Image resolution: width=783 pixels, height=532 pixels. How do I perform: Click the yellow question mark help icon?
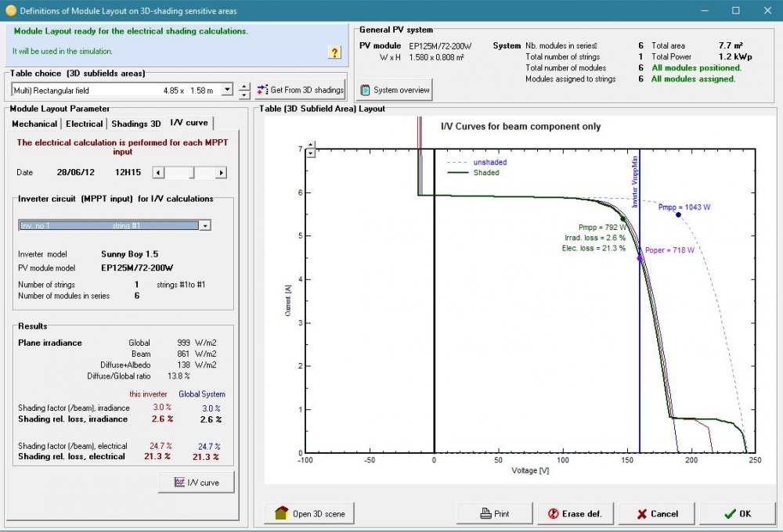tap(334, 52)
